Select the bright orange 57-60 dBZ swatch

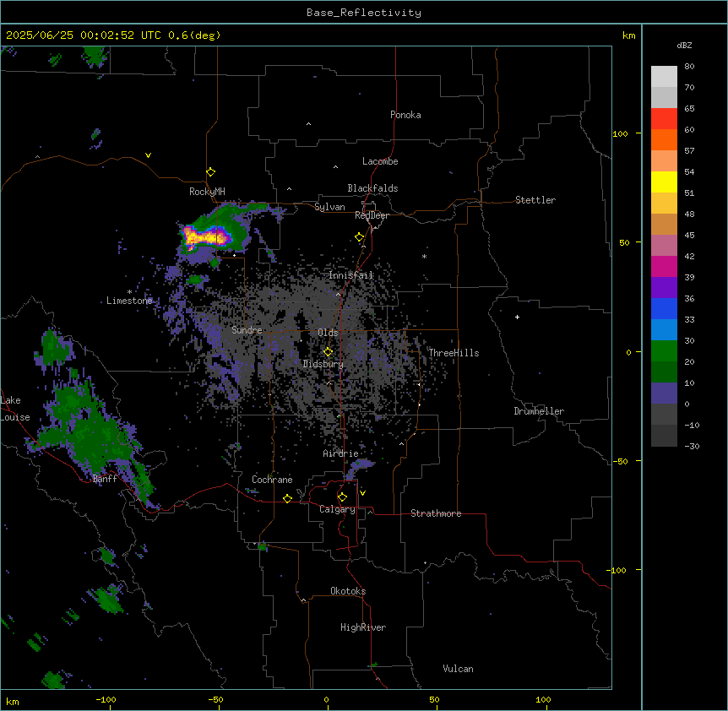[664, 139]
